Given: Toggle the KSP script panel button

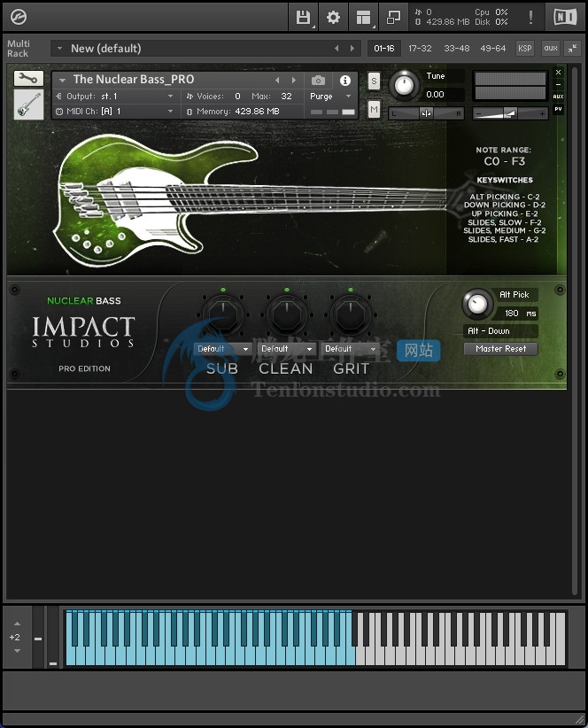Looking at the screenshot, I should click(x=525, y=49).
